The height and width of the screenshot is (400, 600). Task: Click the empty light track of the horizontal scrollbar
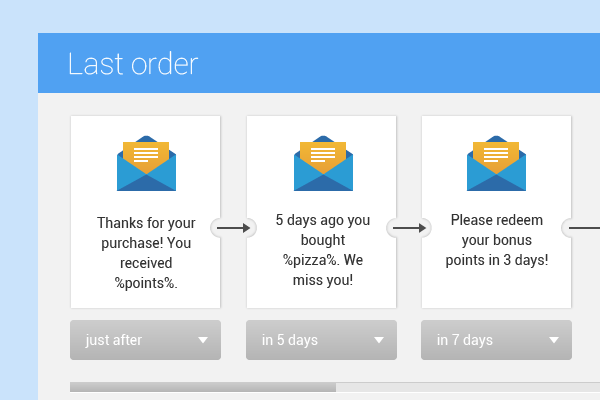[468, 387]
